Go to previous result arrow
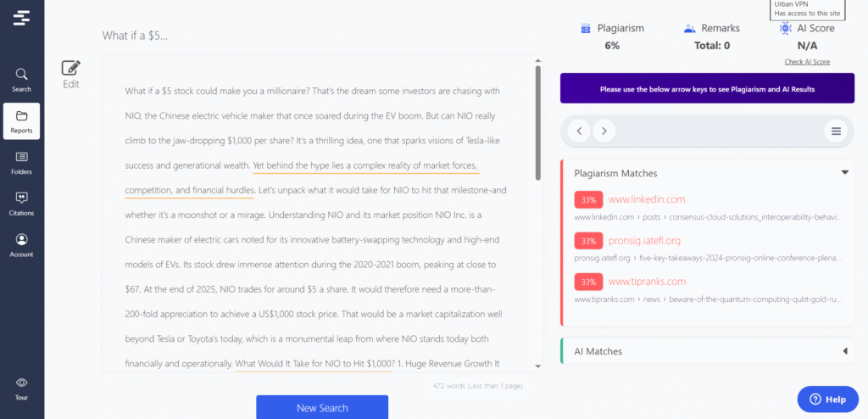Viewport: 868px width, 419px height. (x=580, y=131)
